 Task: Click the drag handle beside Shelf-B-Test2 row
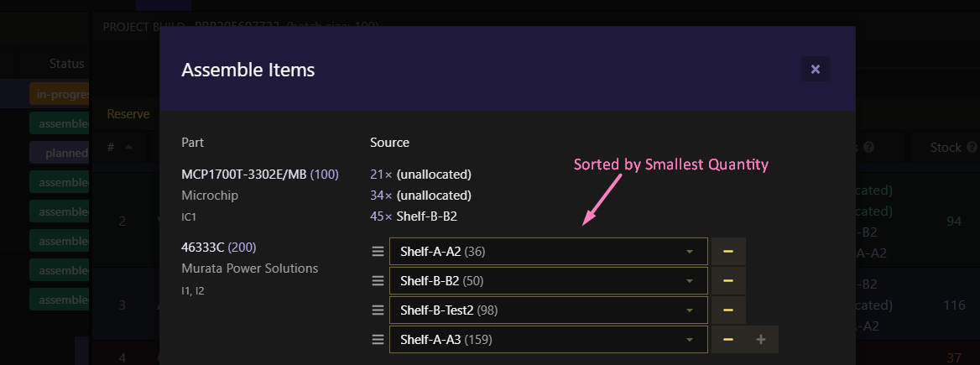click(378, 310)
